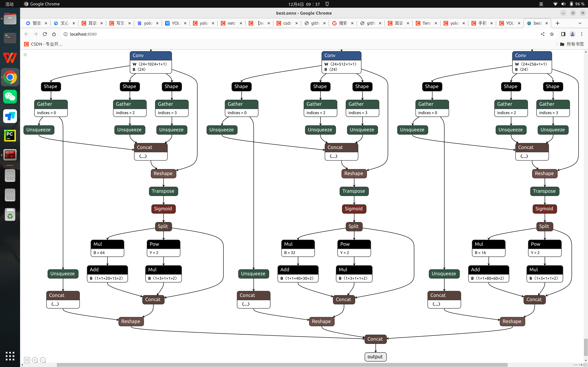Open the terminal from the dock
Screen dimensions: 588x367
click(x=10, y=38)
